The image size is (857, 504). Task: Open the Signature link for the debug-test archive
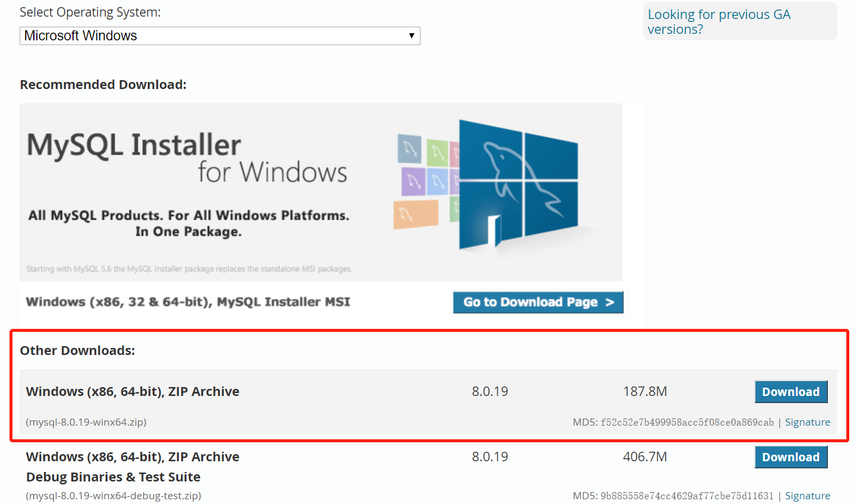[x=807, y=495]
